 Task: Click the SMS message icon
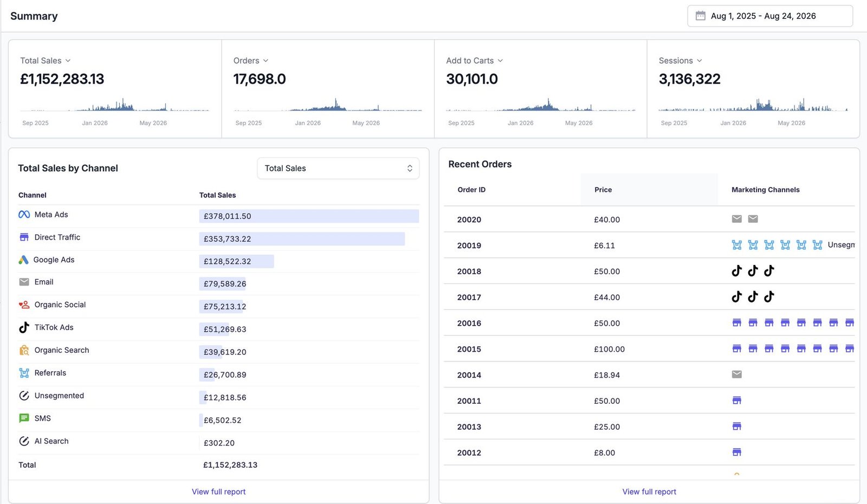tap(24, 418)
